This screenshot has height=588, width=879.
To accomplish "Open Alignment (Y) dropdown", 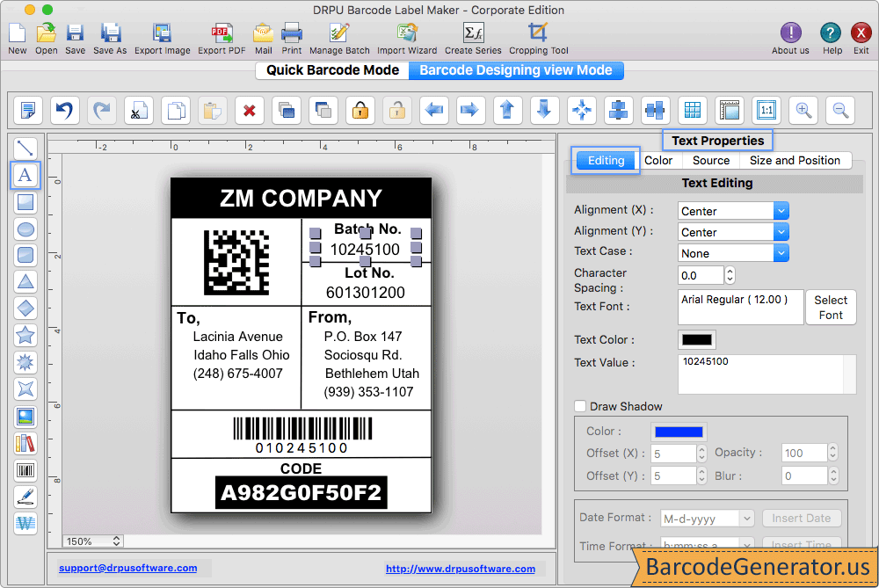I will tap(733, 232).
